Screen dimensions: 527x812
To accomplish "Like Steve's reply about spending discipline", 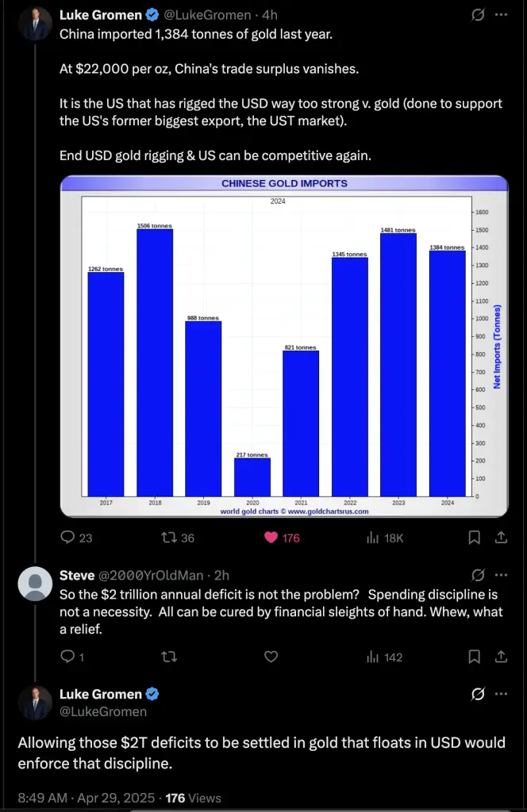I will point(271,657).
